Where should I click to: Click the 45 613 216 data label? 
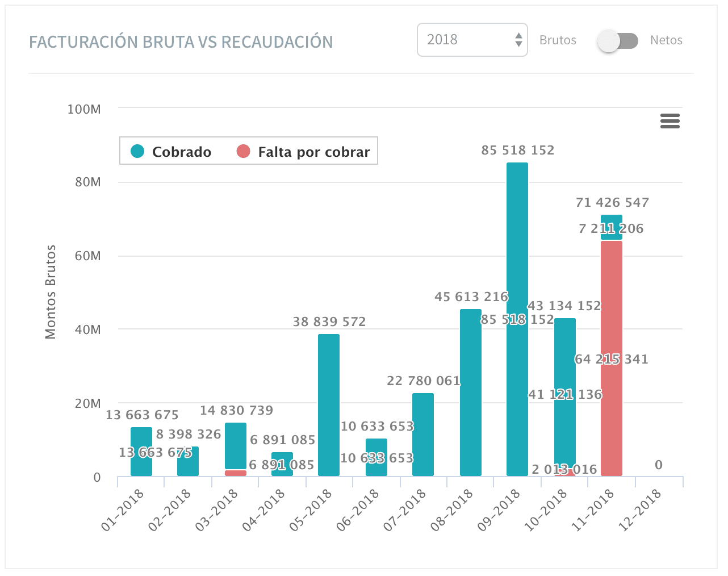tap(471, 297)
